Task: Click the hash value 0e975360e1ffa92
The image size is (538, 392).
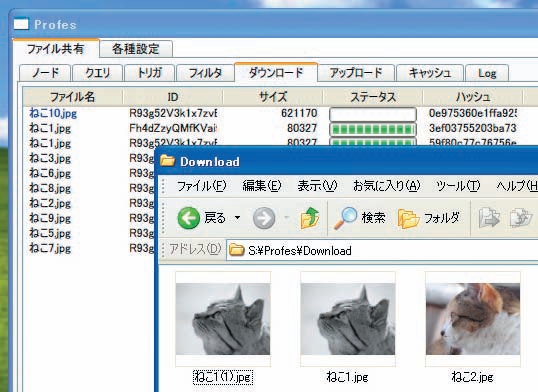Action: (473, 113)
